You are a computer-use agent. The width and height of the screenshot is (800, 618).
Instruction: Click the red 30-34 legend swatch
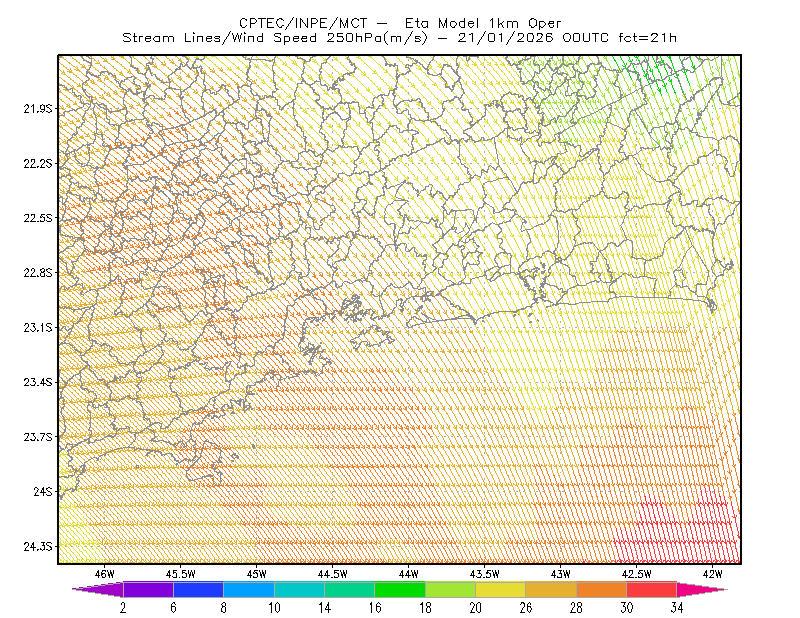[652, 589]
